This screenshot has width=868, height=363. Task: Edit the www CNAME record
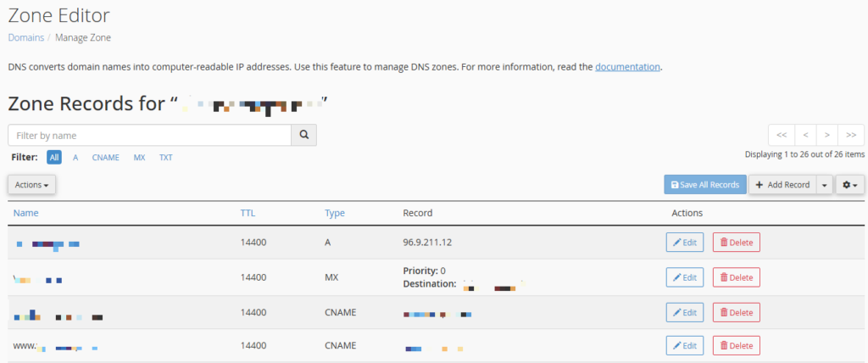point(685,345)
